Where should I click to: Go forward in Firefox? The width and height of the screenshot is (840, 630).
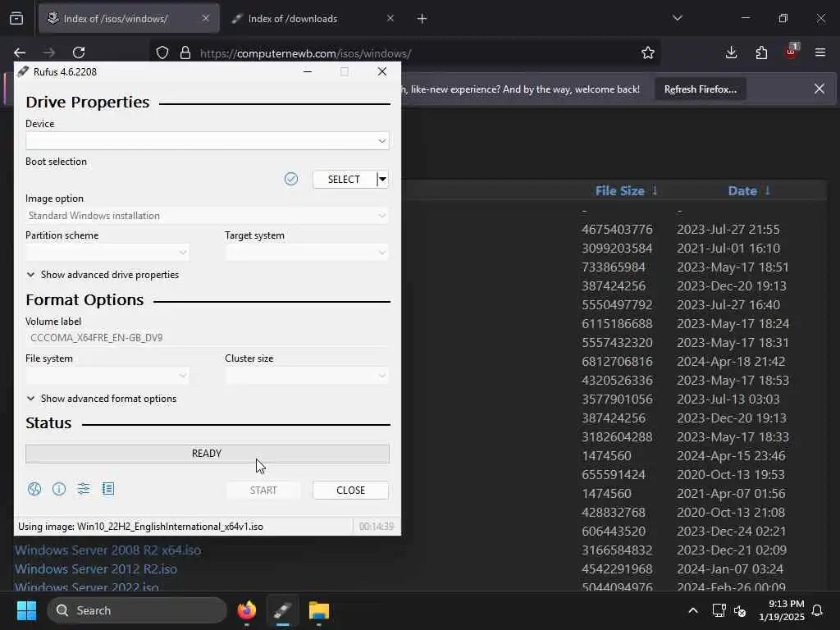[x=49, y=52]
